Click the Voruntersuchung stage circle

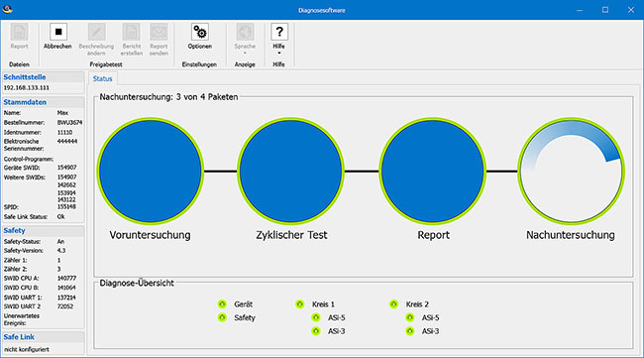pos(151,171)
